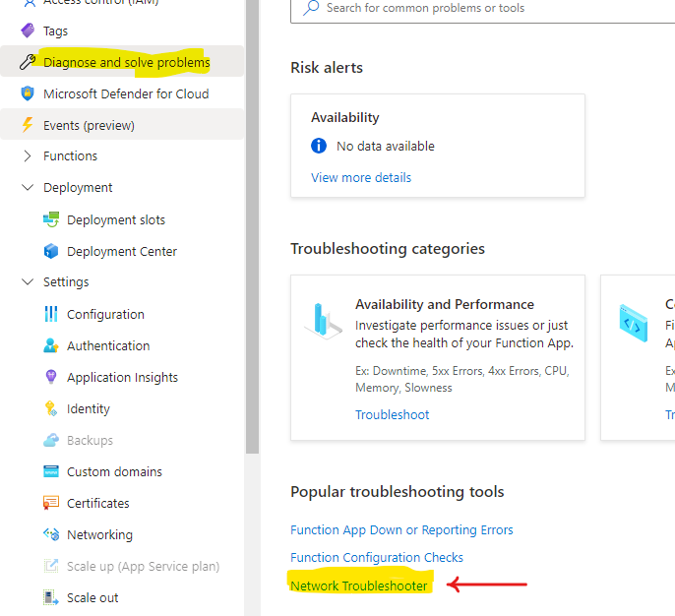This screenshot has height=616, width=675.
Task: Open Diagnose and solve problems
Action: pos(127,62)
